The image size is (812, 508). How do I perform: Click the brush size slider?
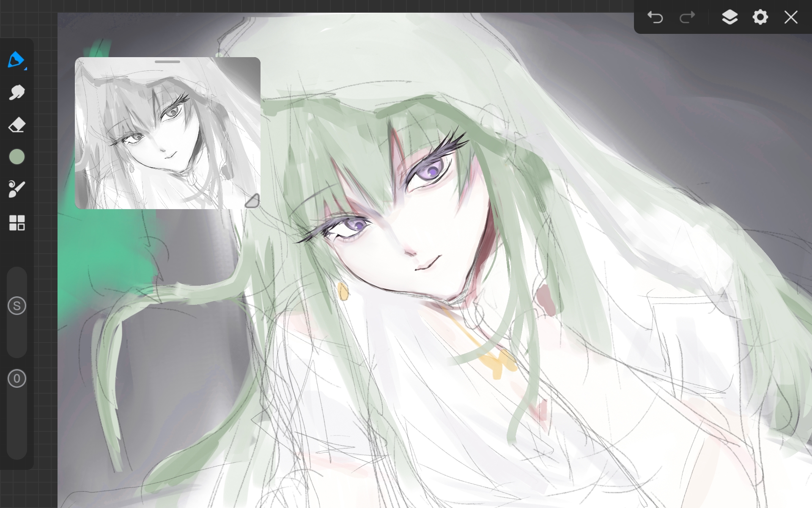pos(17,312)
